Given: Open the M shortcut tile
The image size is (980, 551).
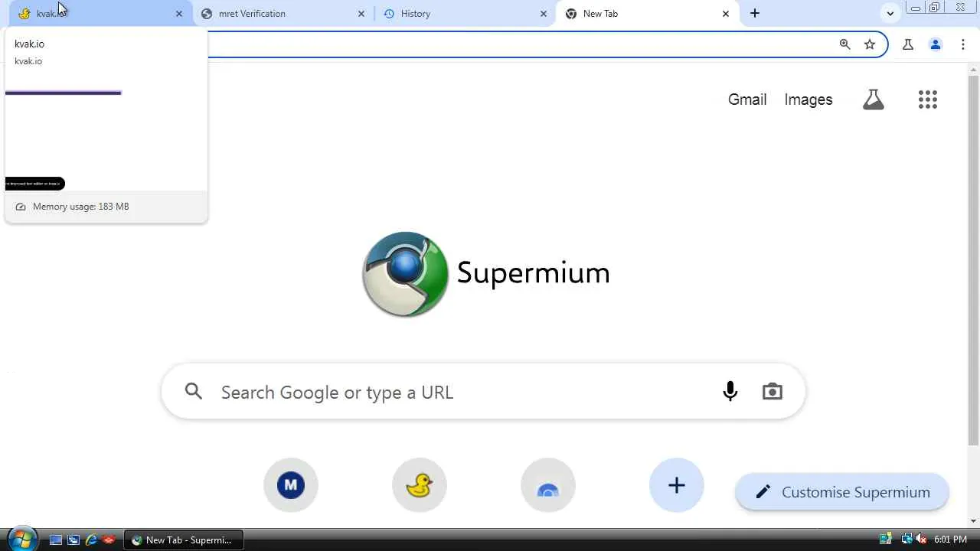Looking at the screenshot, I should click(291, 485).
